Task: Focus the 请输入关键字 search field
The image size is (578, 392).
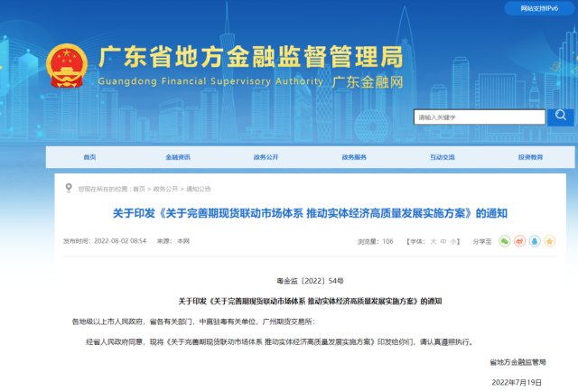Action: 480,117
